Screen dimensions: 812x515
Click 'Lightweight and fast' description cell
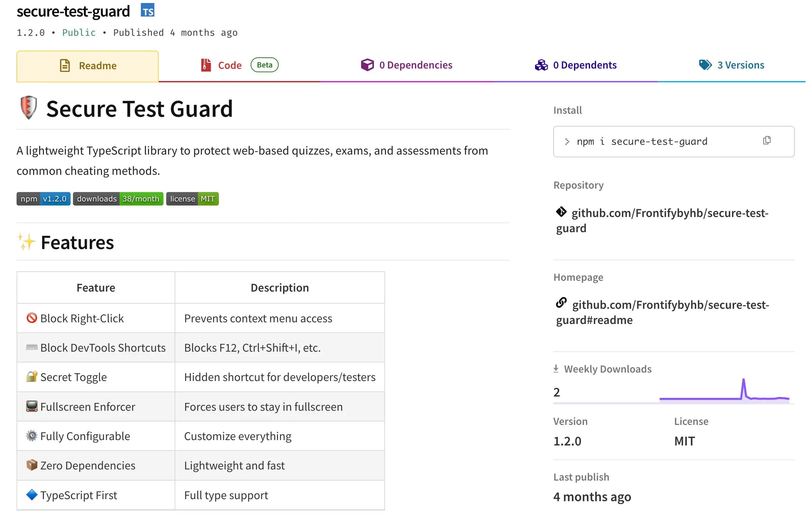click(x=280, y=465)
